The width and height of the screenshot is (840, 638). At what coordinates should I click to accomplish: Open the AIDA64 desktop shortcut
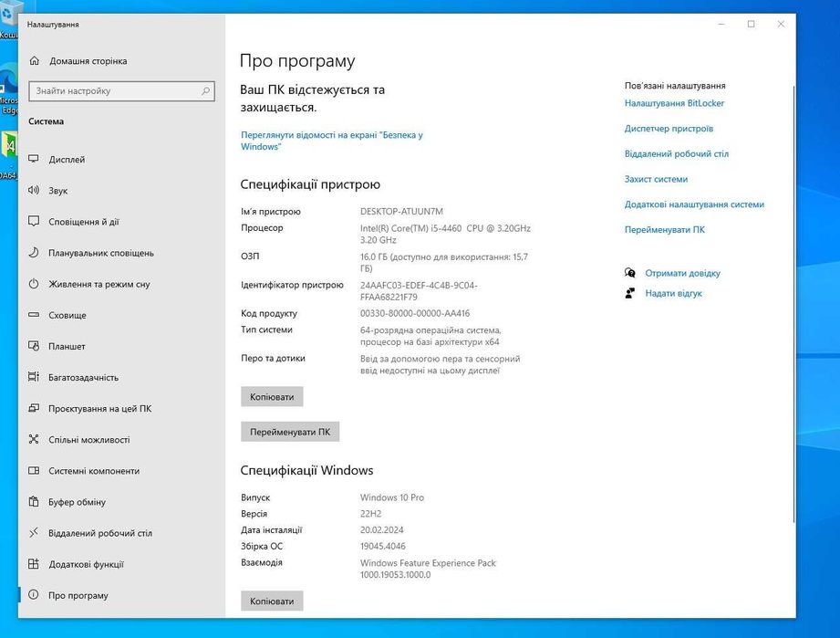[x=8, y=155]
